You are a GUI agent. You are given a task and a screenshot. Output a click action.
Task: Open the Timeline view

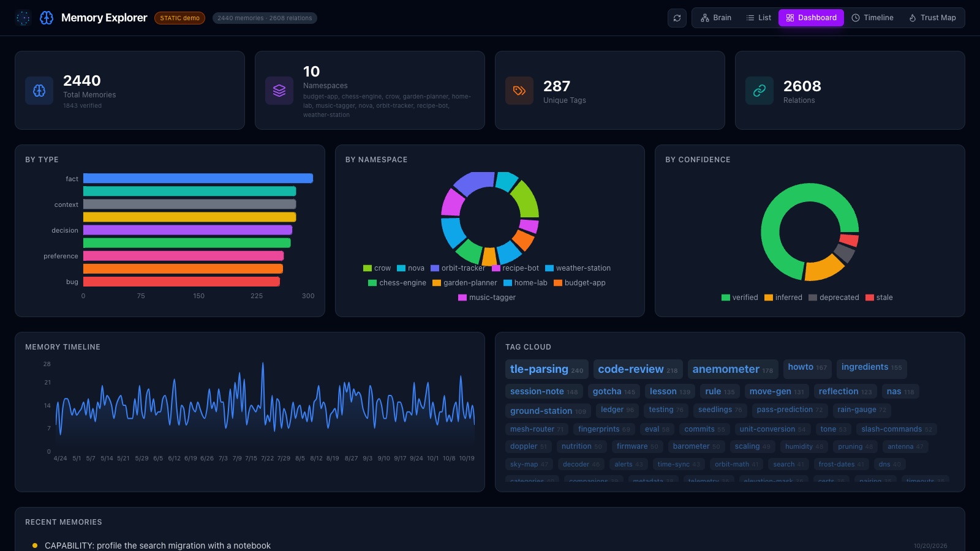coord(872,18)
